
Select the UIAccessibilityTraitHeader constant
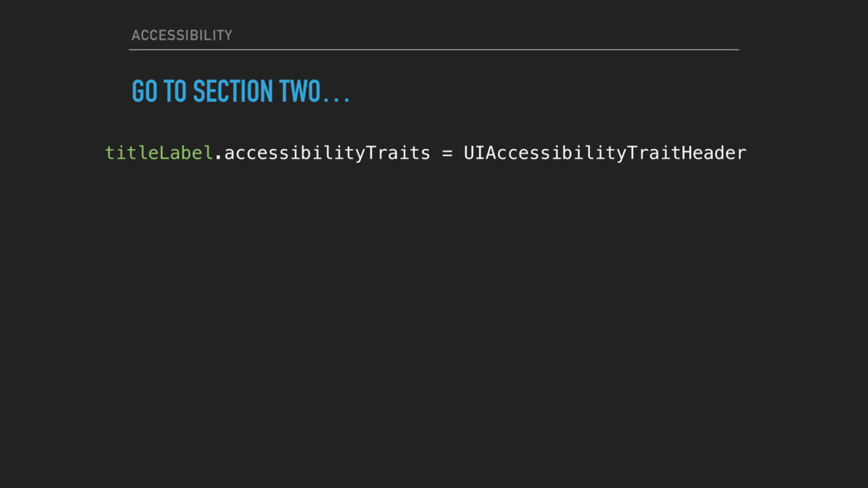605,153
